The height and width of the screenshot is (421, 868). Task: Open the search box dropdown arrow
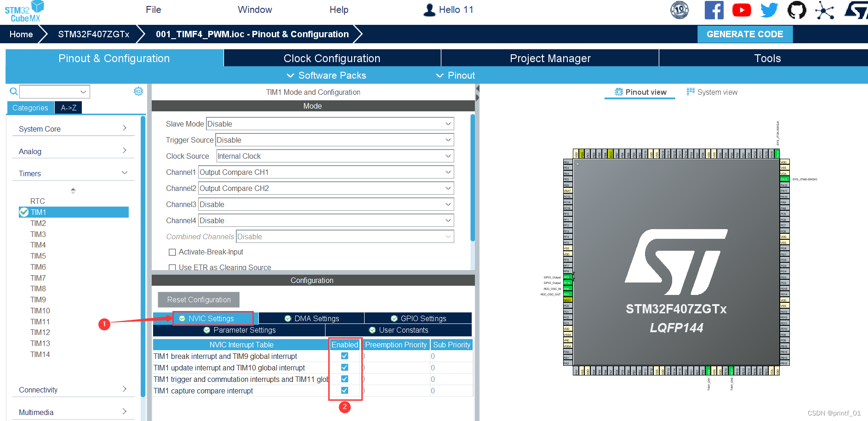(83, 92)
